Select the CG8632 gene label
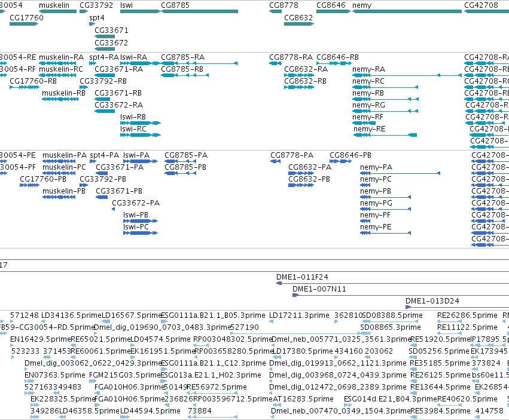The image size is (509, 420). [x=298, y=18]
